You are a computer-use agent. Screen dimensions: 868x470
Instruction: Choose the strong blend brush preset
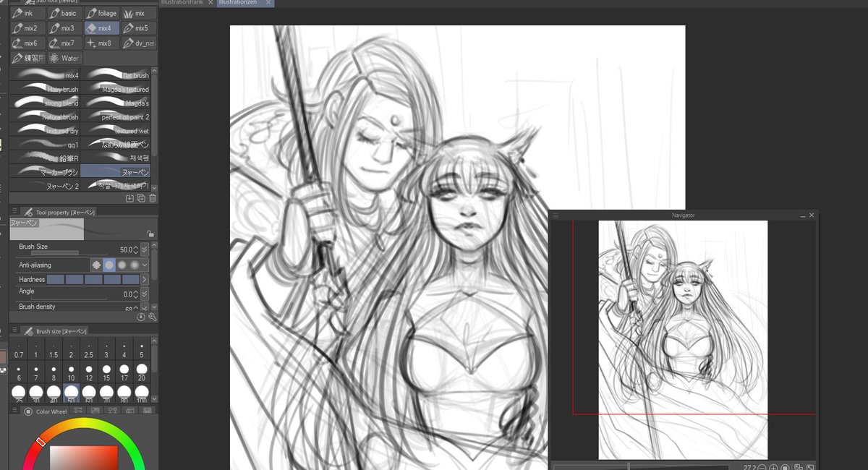[x=45, y=103]
